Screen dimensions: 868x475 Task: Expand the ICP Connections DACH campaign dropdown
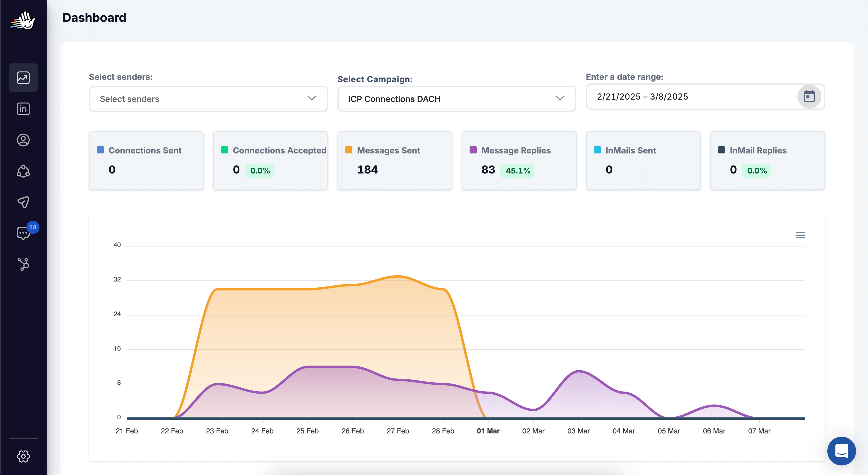click(457, 99)
